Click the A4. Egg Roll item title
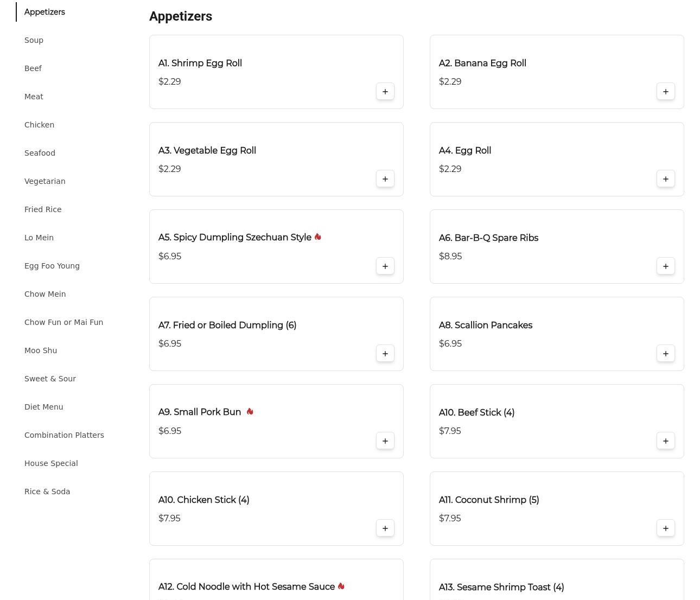 [464, 151]
